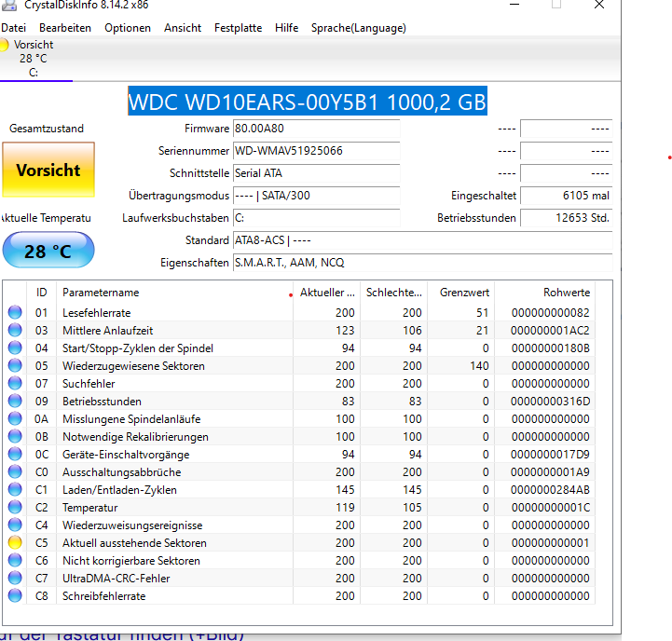Screen dimensions: 672x641
Task: Open the Bearbeiten menu
Action: 65,28
